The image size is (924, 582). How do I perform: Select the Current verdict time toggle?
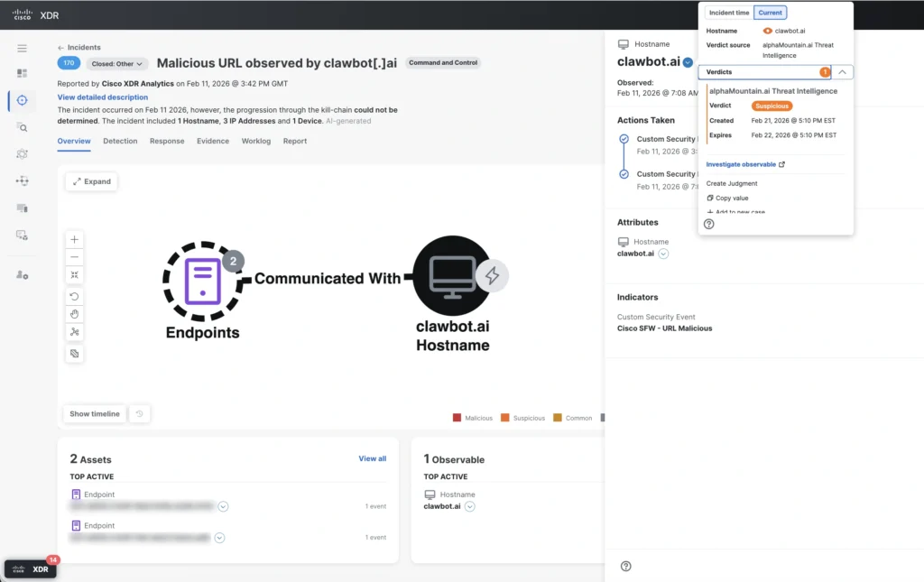point(770,13)
